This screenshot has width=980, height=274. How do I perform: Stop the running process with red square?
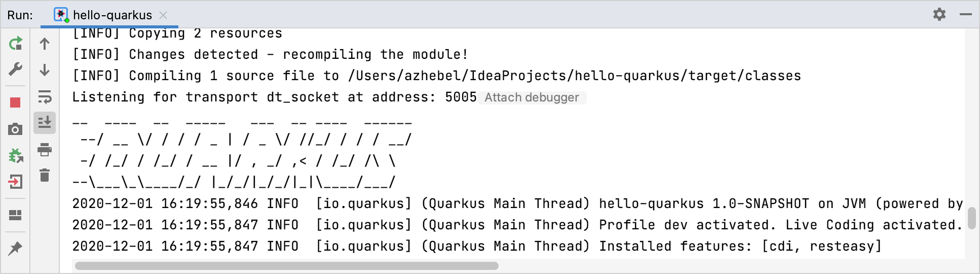click(x=15, y=102)
